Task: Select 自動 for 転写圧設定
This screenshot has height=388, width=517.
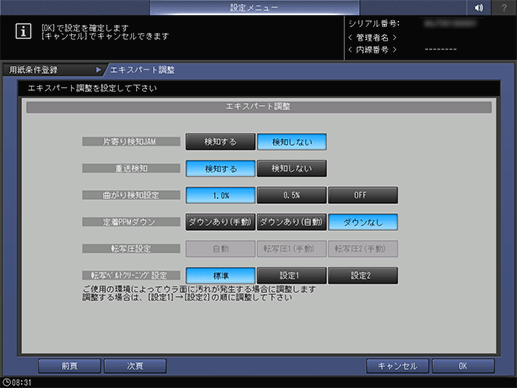Action: click(x=220, y=249)
